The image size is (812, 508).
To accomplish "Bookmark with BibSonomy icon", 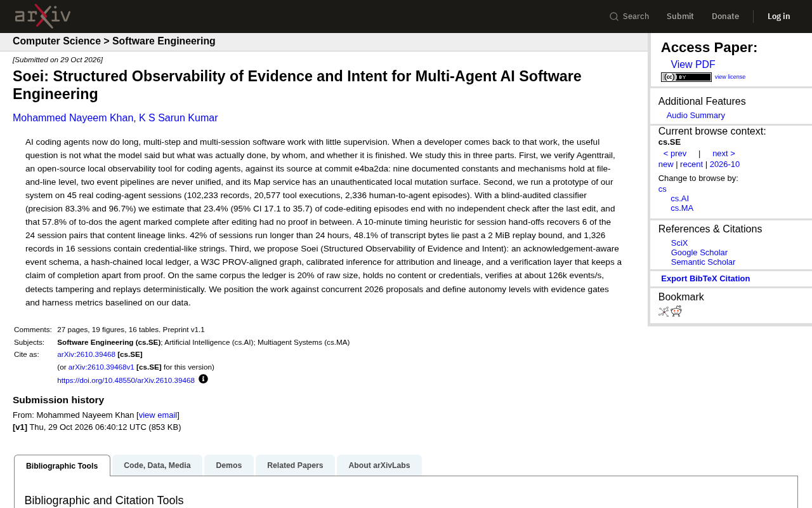I will coord(664,311).
